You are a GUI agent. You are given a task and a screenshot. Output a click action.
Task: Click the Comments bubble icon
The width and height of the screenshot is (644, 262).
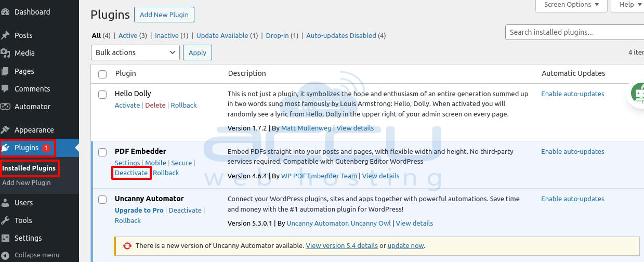(5, 89)
